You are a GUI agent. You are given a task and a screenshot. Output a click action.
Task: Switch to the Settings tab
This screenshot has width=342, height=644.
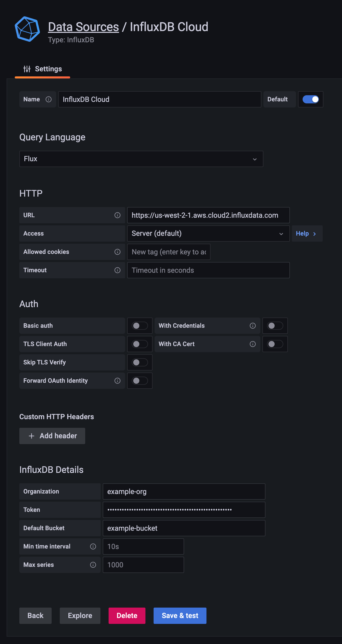click(42, 69)
